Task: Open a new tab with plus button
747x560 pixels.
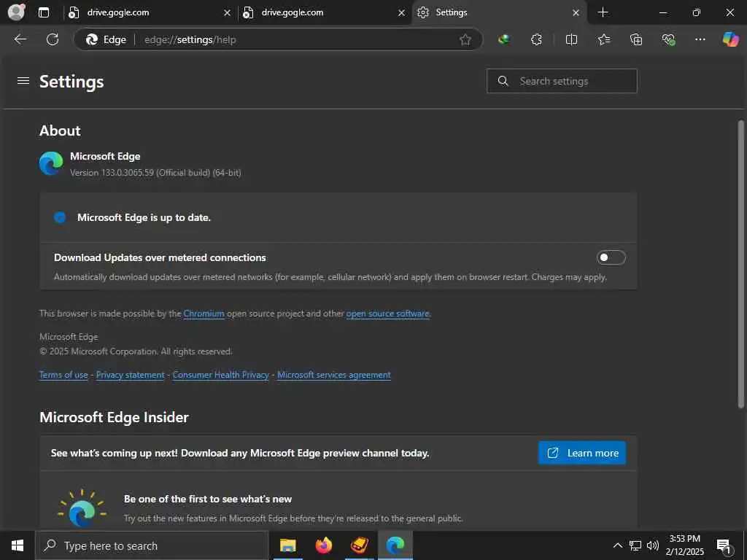Action: (x=603, y=12)
